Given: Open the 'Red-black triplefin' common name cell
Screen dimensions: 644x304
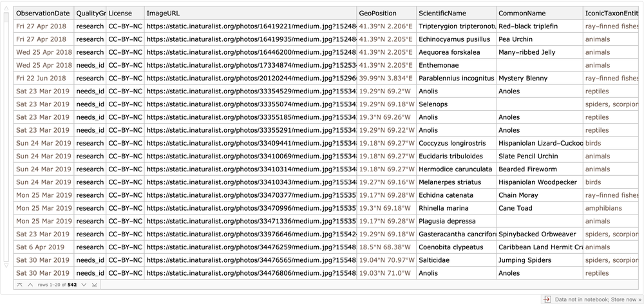Looking at the screenshot, I should pyautogui.click(x=528, y=26).
